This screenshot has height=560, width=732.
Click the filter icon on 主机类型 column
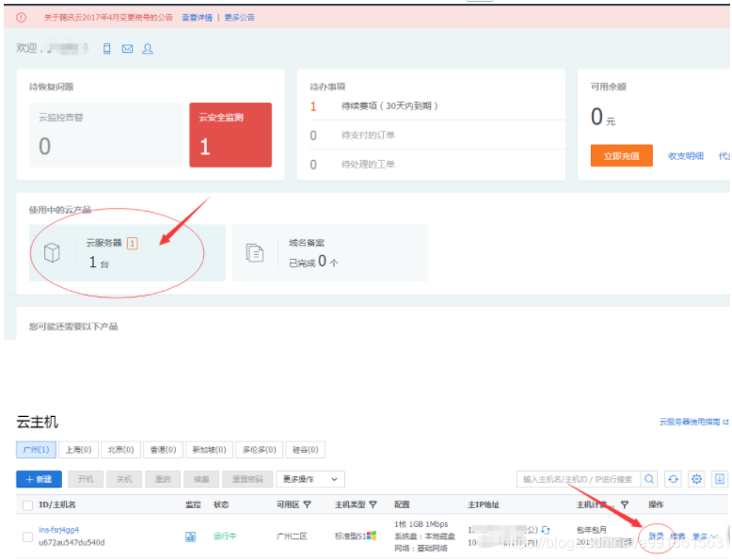(x=373, y=504)
